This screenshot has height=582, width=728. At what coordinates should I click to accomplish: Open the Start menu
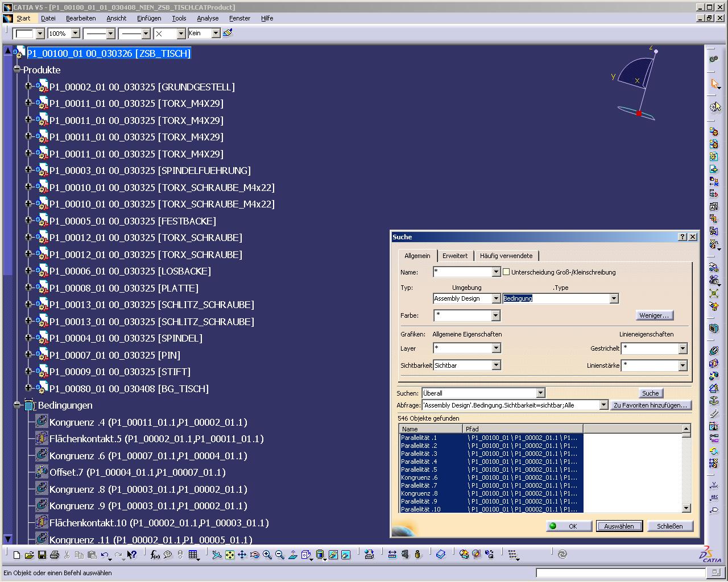(23, 18)
